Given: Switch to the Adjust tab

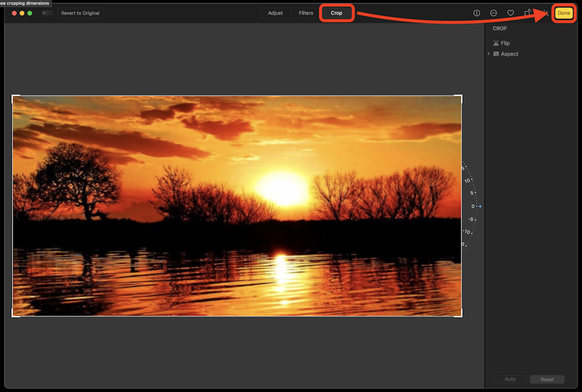Looking at the screenshot, I should tap(275, 12).
